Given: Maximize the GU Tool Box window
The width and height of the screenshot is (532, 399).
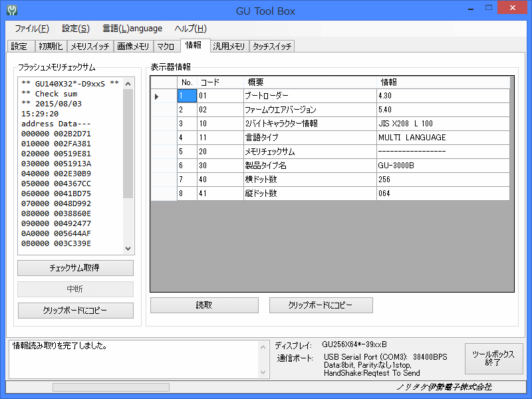Looking at the screenshot, I should 489,9.
